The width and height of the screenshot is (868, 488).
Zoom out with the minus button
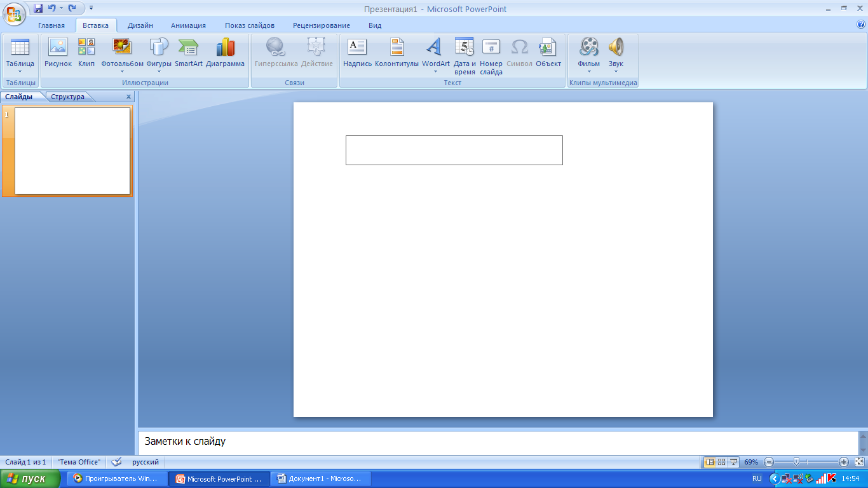pos(769,462)
